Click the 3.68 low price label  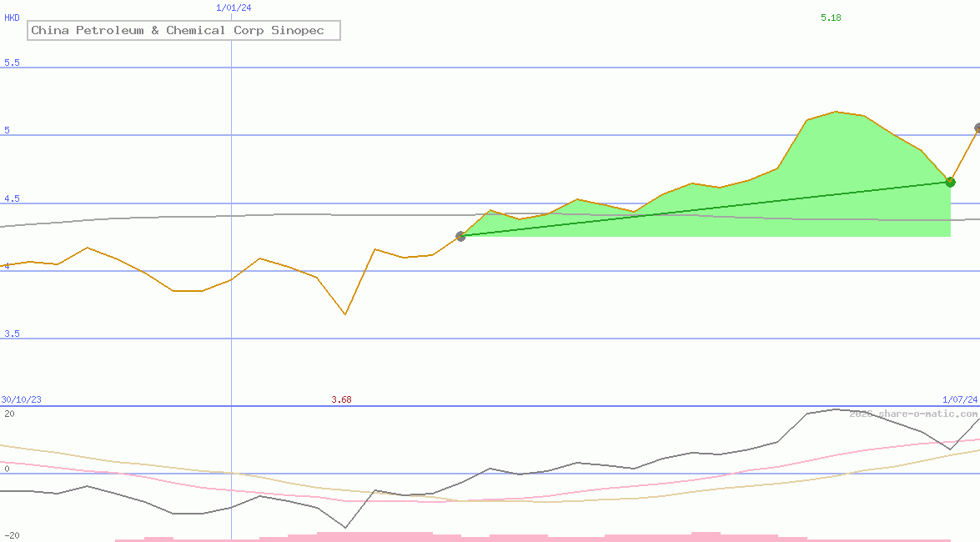(341, 399)
